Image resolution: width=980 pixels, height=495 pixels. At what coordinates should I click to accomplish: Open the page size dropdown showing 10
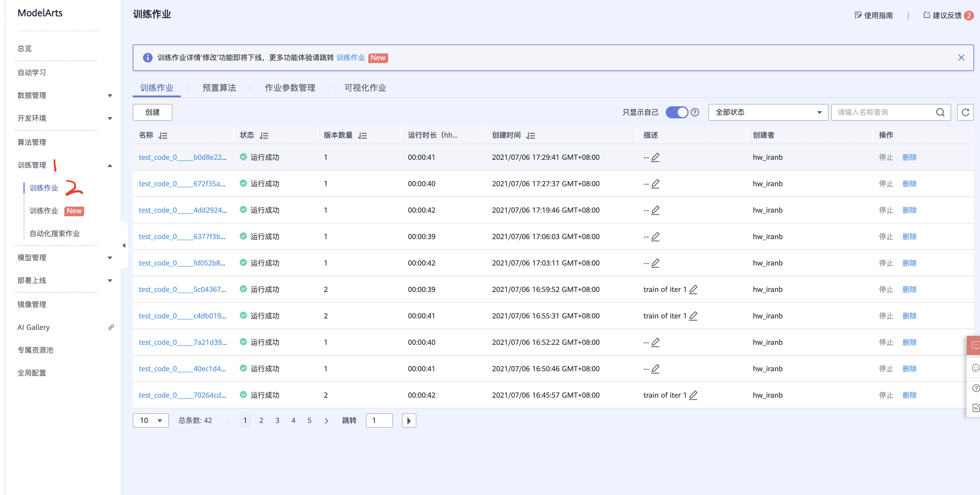click(x=151, y=421)
